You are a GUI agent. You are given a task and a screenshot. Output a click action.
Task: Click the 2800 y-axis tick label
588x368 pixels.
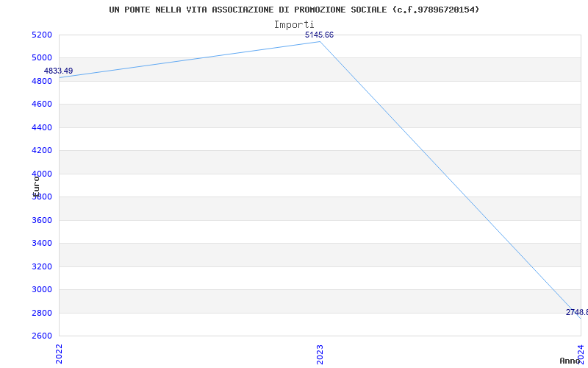[42, 313]
